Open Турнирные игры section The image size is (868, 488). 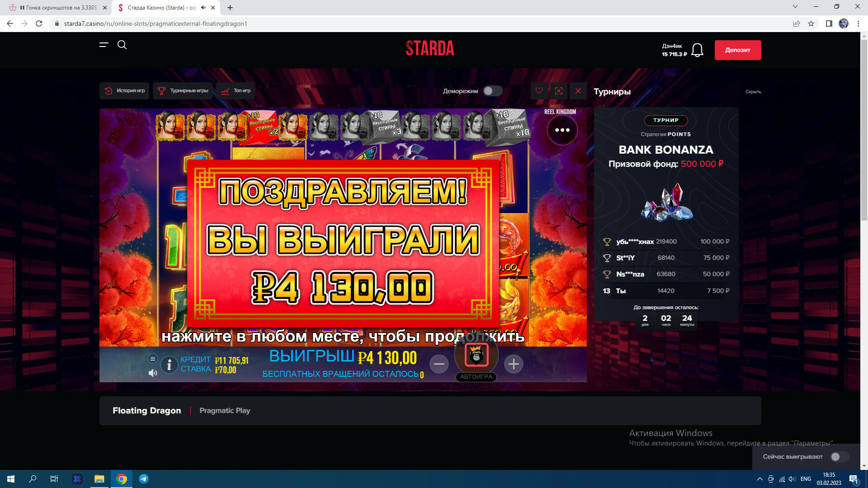coord(183,91)
